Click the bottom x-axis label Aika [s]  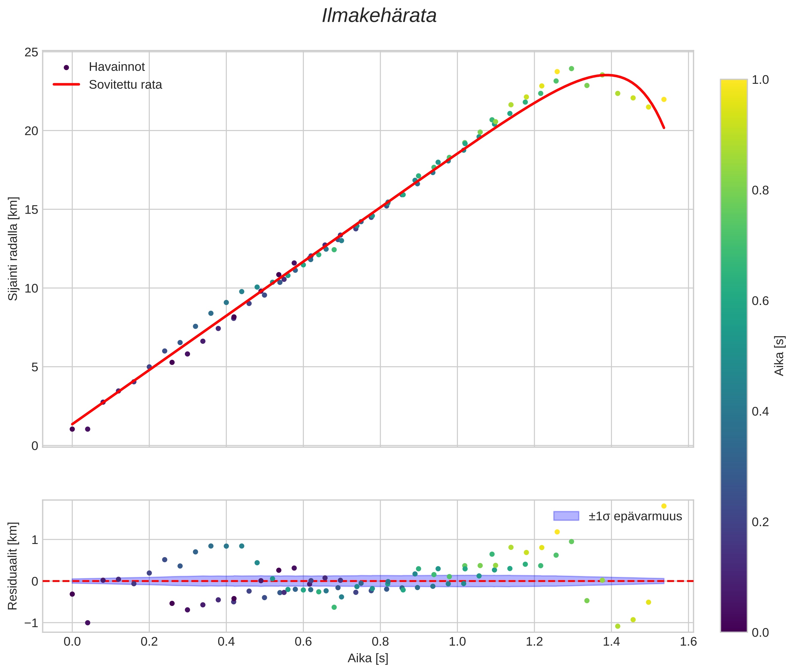point(368,658)
